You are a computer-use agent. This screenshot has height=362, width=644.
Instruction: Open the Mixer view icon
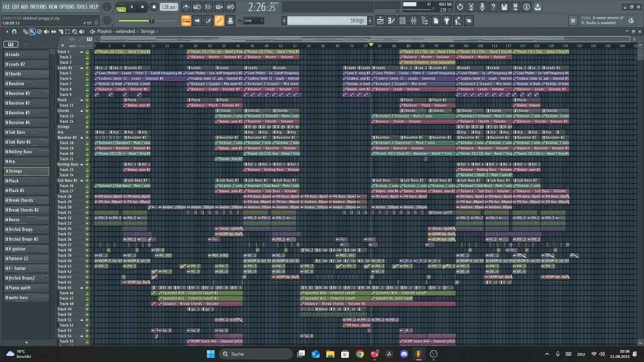(x=414, y=21)
